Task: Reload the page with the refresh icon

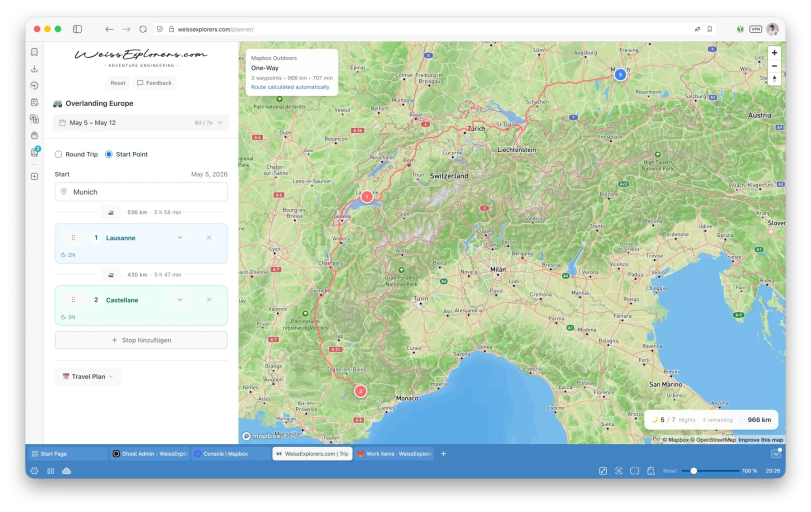Action: pos(143,29)
